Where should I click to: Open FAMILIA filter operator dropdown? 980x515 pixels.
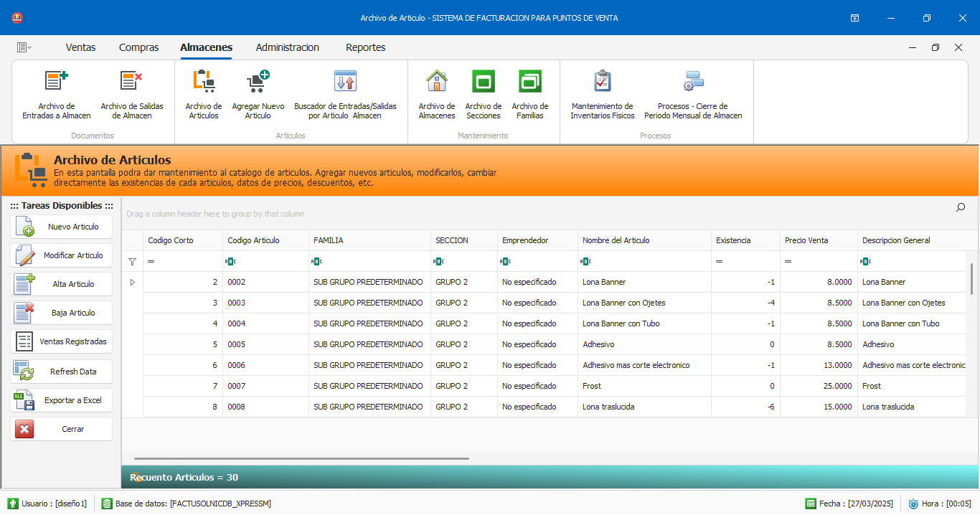point(316,262)
